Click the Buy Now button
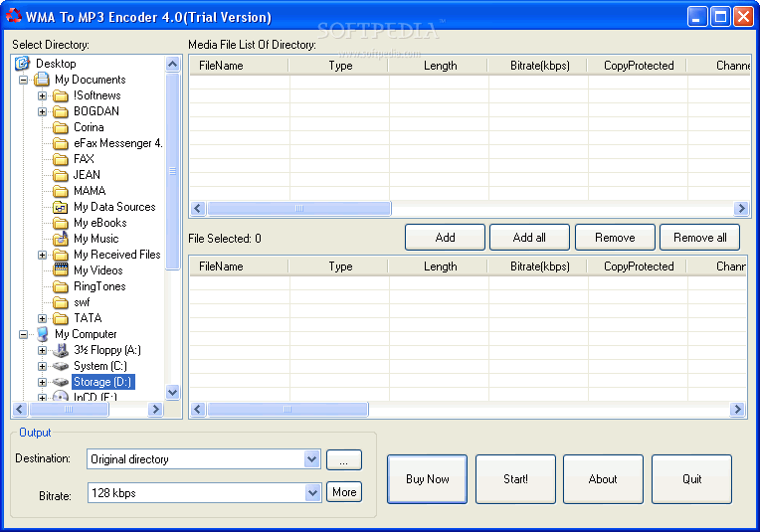The height and width of the screenshot is (532, 760). pos(427,479)
